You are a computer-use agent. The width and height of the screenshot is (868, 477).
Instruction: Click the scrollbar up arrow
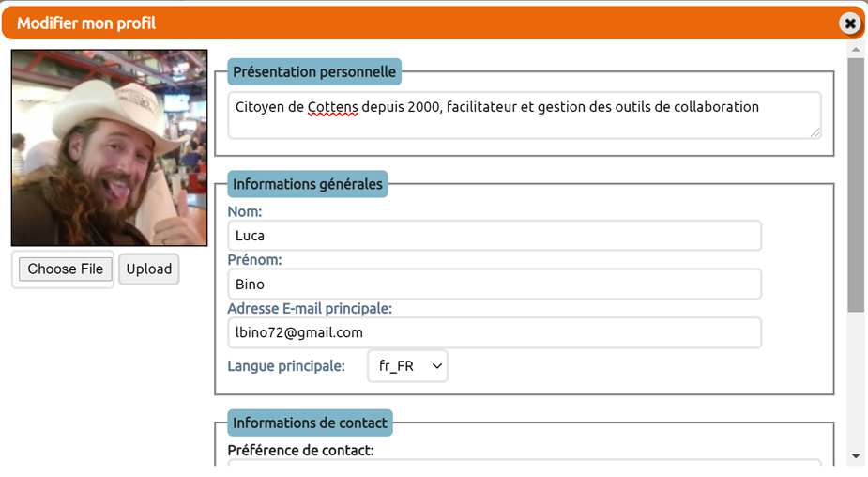click(855, 47)
